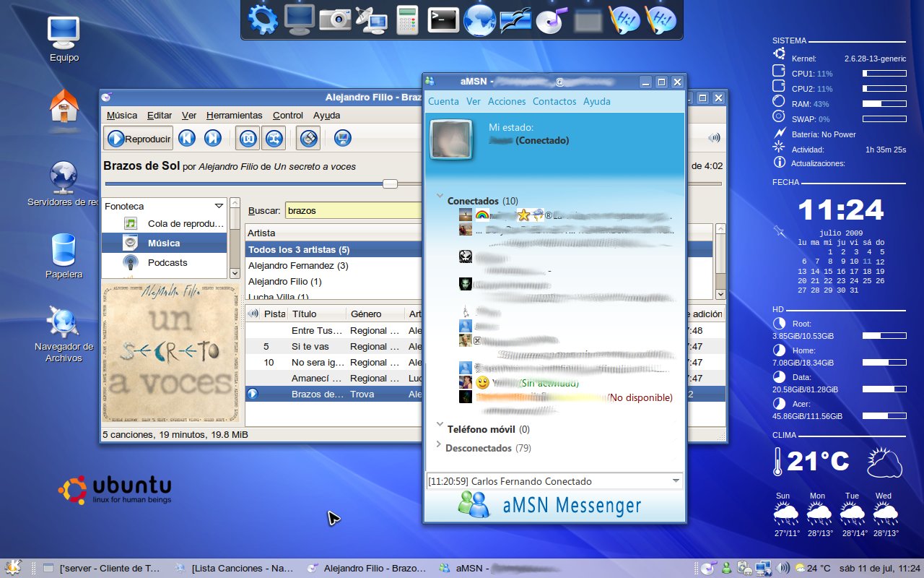
Task: Expand the Desconectados contact group
Action: click(438, 444)
